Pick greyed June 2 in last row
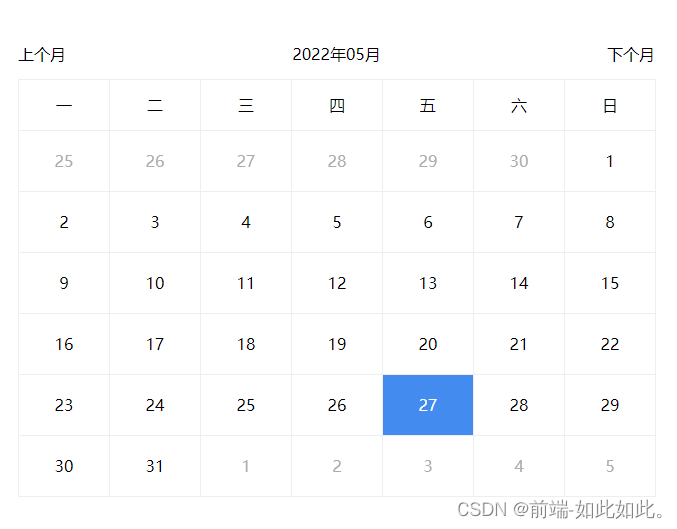 pos(337,466)
